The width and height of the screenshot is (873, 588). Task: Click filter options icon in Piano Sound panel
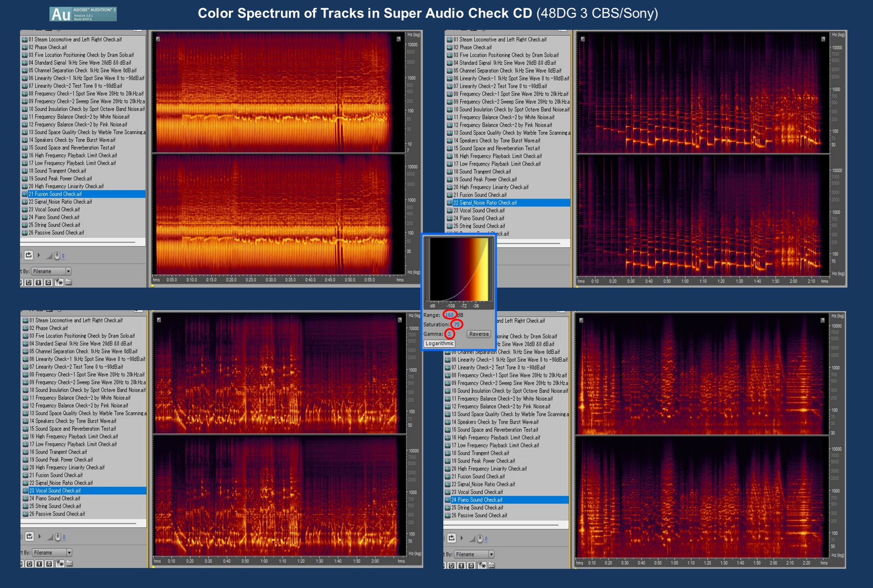482,565
